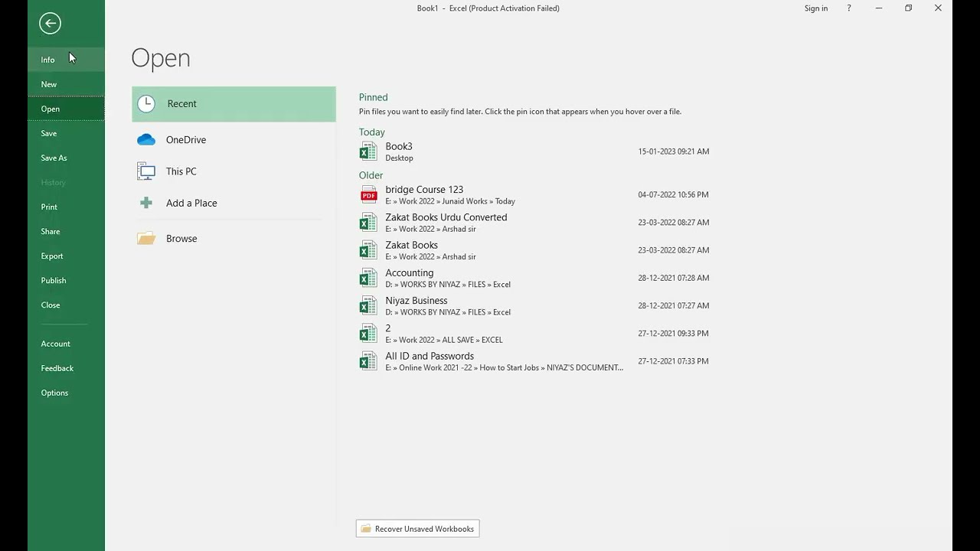Click Book3's Desktop location text
980x551 pixels.
click(399, 158)
